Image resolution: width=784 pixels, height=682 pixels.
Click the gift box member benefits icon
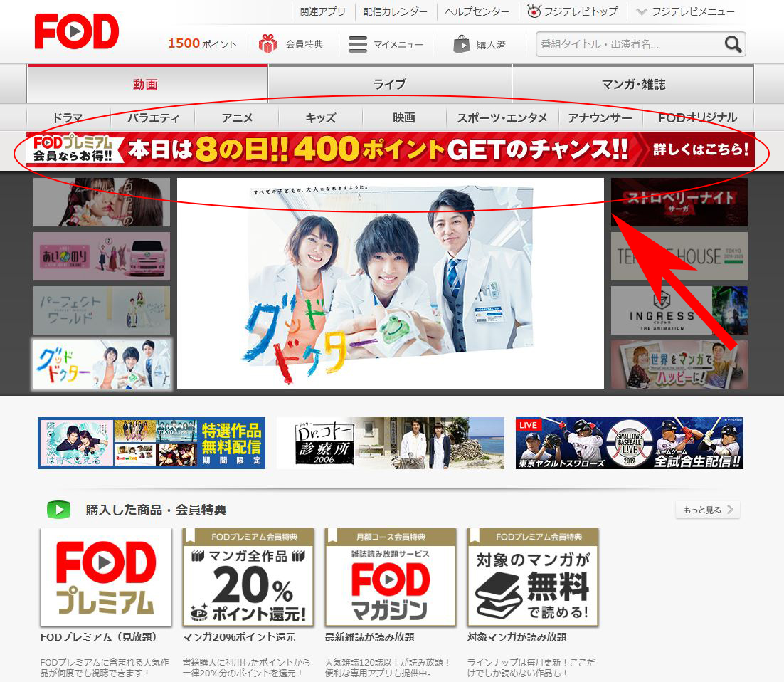pos(267,43)
